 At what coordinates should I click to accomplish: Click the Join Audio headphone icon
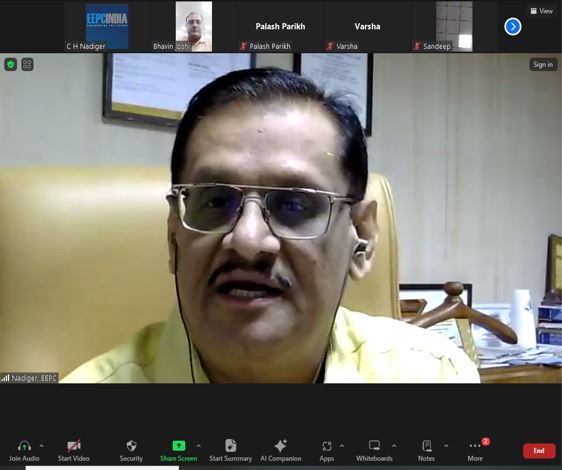[24, 446]
